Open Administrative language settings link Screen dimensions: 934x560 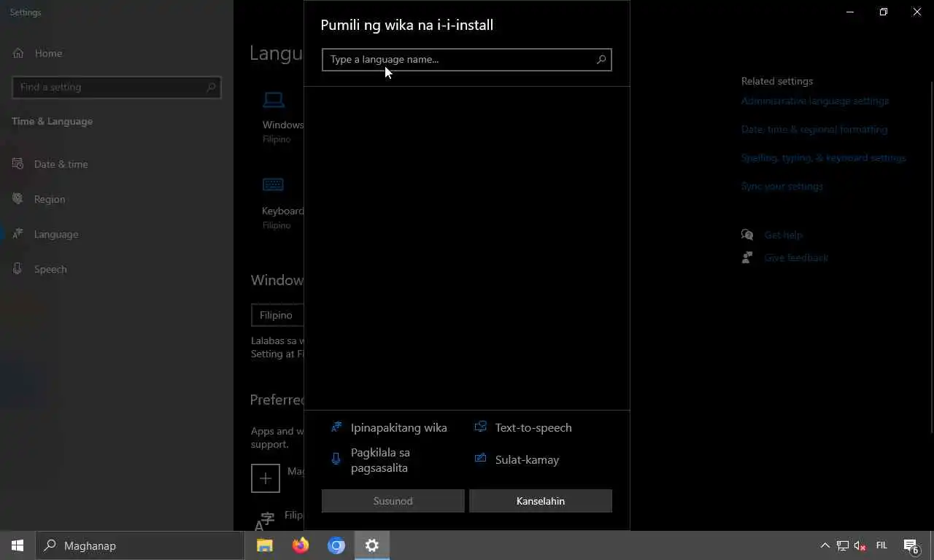pos(814,101)
